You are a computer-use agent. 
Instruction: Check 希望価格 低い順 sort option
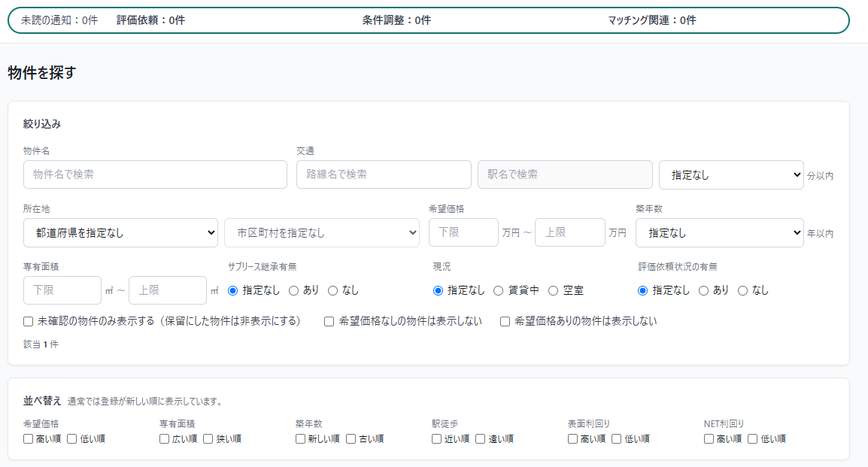(x=72, y=438)
